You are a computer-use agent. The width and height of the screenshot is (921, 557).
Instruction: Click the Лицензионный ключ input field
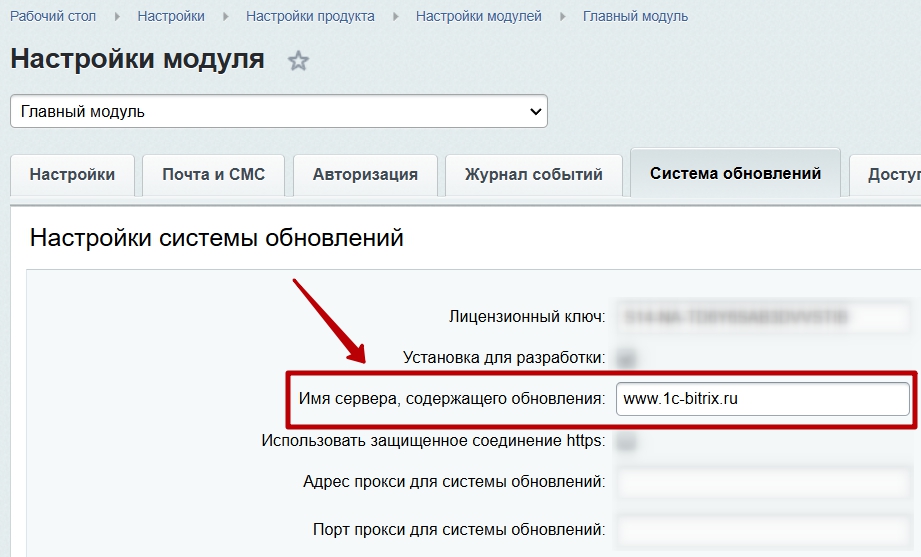point(762,317)
